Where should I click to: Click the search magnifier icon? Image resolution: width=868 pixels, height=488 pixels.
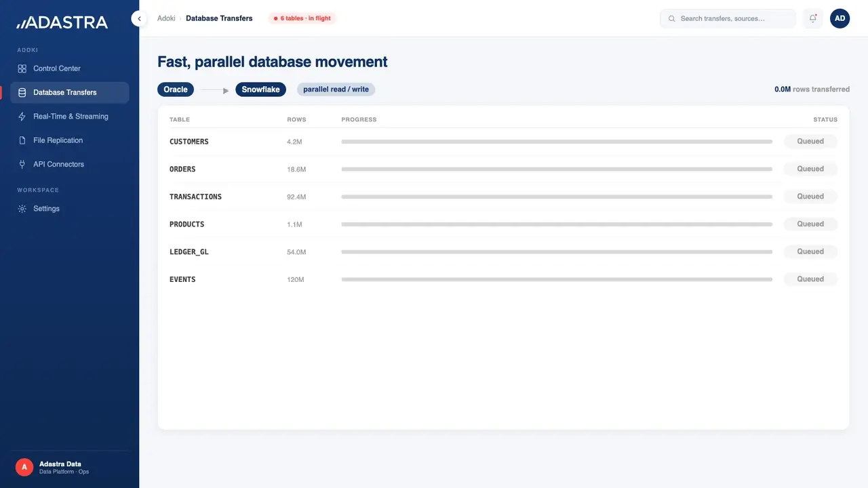[x=672, y=18]
